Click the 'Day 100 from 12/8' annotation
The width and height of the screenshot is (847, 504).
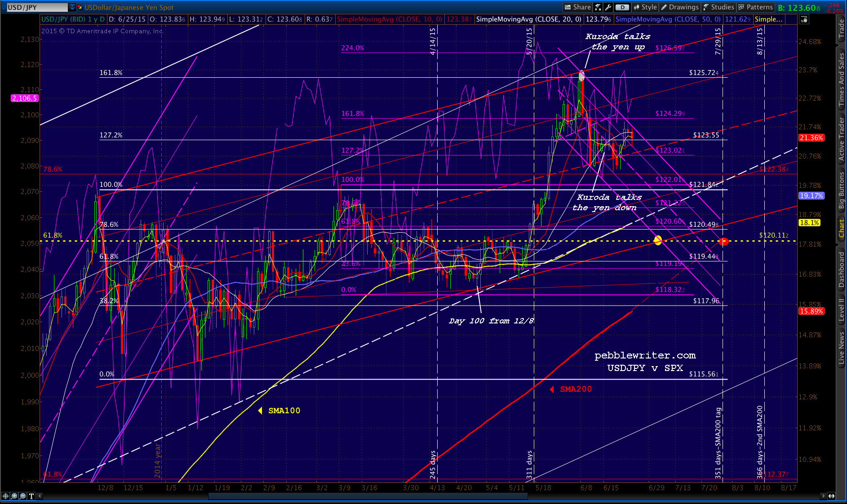tap(491, 321)
